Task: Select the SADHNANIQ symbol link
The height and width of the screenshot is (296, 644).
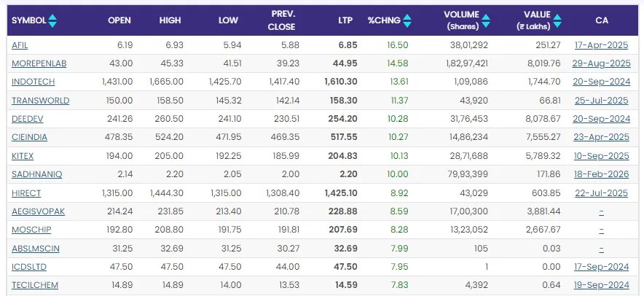Action: pos(36,174)
